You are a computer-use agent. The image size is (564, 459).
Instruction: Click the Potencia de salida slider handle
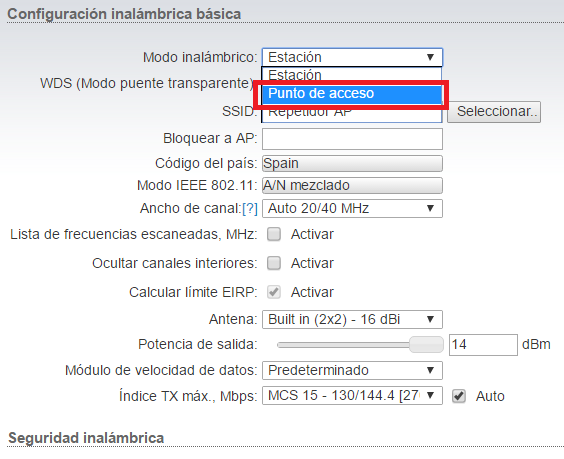[426, 345]
